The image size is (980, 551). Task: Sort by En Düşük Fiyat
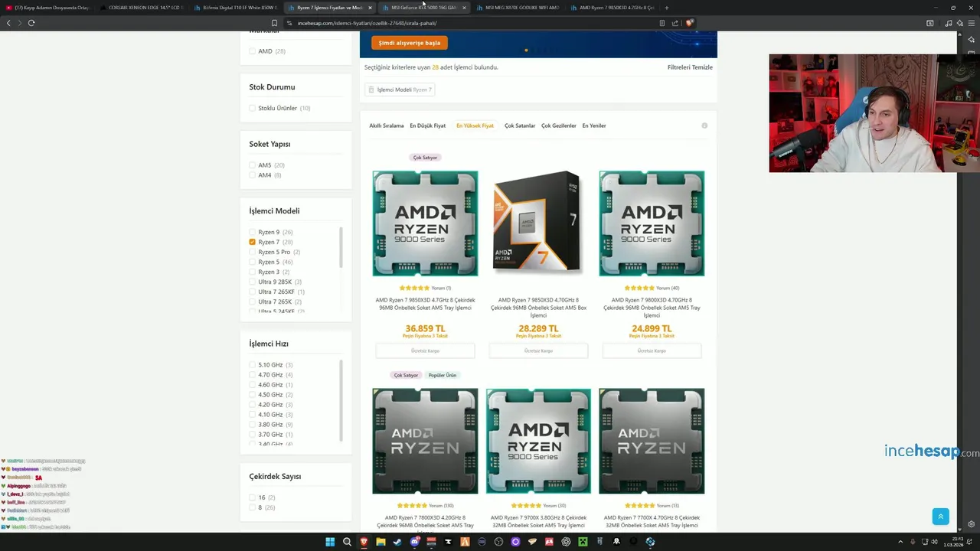[x=427, y=126]
